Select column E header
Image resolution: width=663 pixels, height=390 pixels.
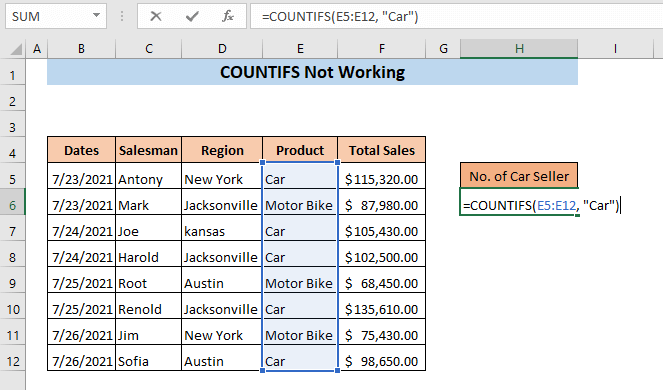point(300,49)
